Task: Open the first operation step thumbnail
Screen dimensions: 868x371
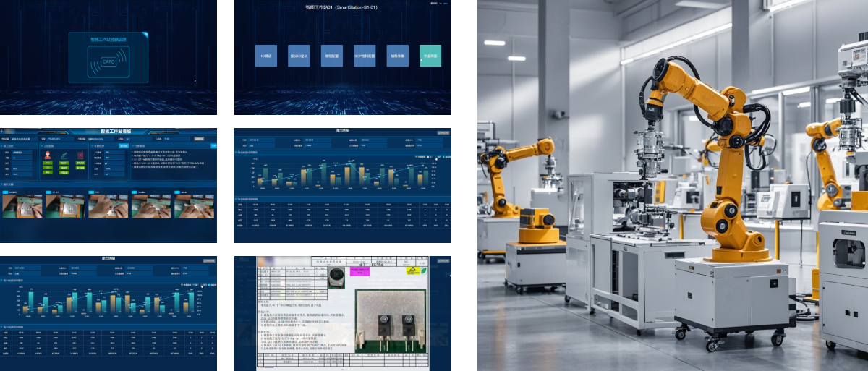Action: [22, 206]
